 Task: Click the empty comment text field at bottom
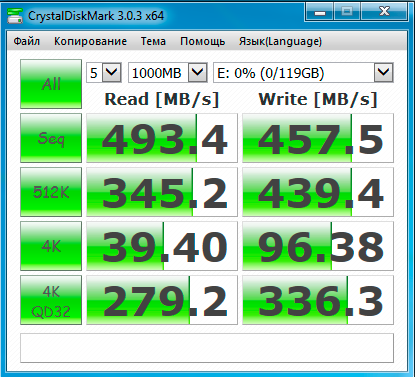(x=207, y=348)
